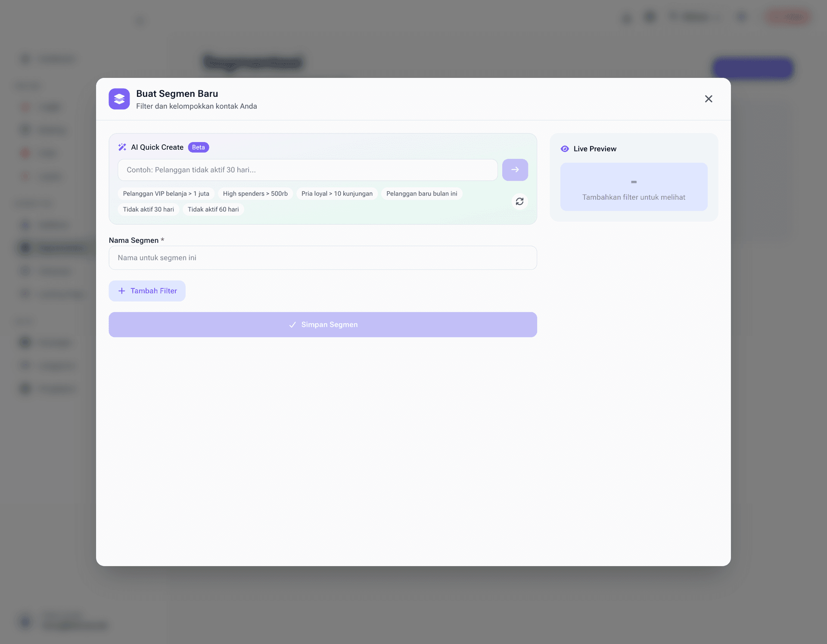The width and height of the screenshot is (827, 644).
Task: Choose the "High spenders > 500rb" chip
Action: point(255,194)
